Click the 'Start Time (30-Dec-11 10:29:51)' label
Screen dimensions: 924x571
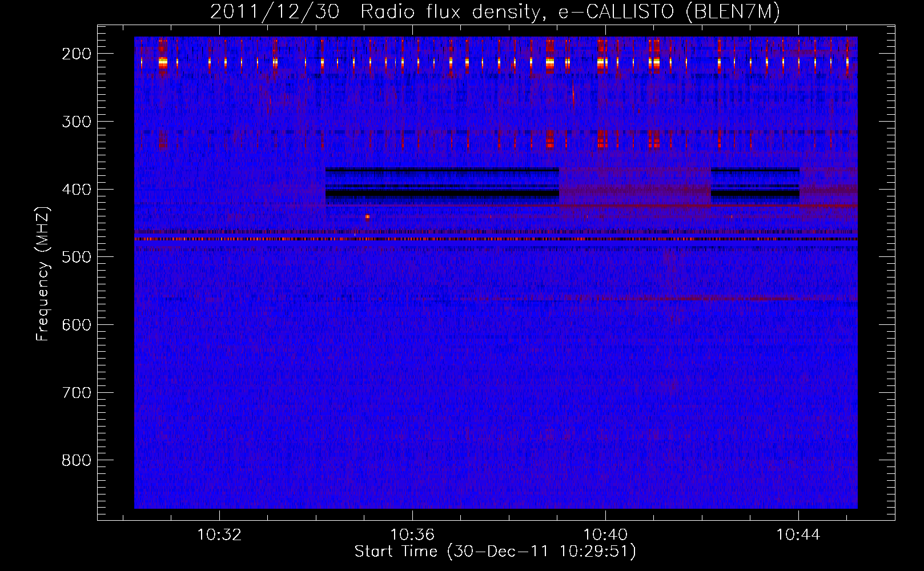[x=495, y=552]
